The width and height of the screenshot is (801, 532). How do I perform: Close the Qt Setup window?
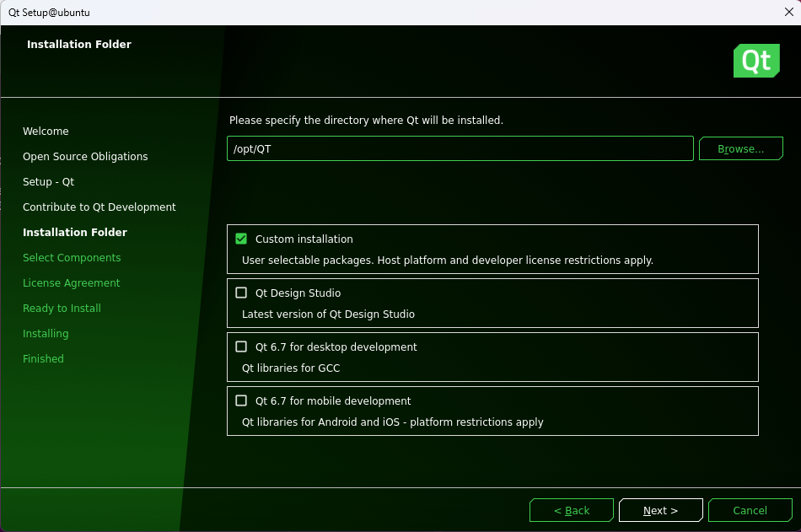coord(788,12)
